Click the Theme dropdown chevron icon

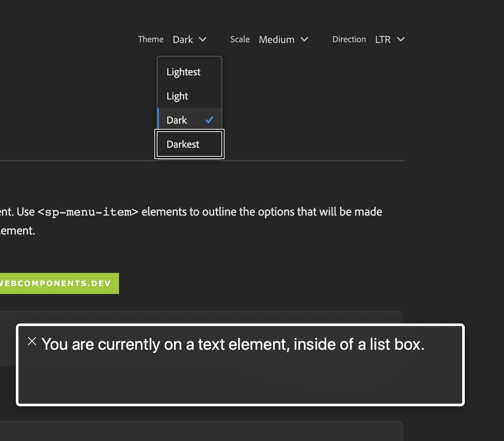pyautogui.click(x=203, y=39)
